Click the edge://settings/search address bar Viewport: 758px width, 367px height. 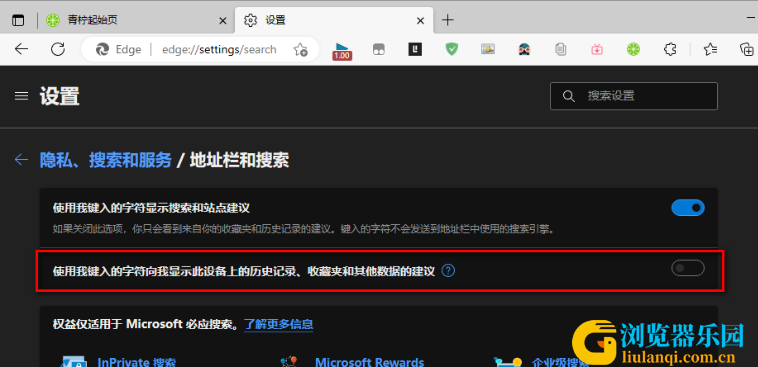click(199, 49)
